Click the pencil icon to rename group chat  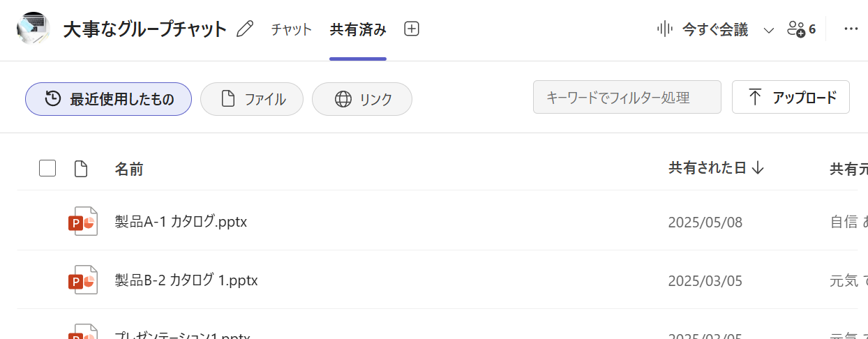245,29
